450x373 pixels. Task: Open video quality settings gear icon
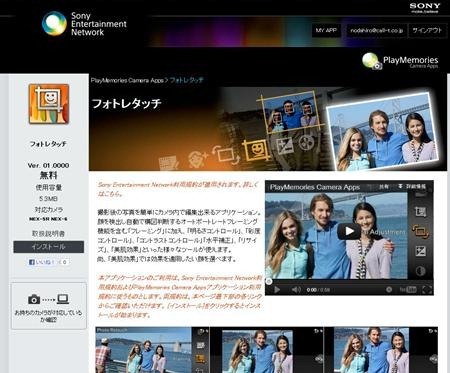[389, 290]
